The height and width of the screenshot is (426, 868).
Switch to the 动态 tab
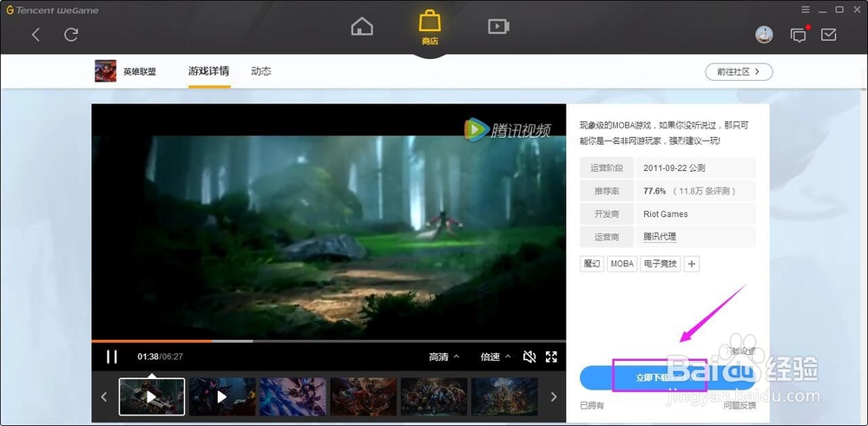(260, 71)
